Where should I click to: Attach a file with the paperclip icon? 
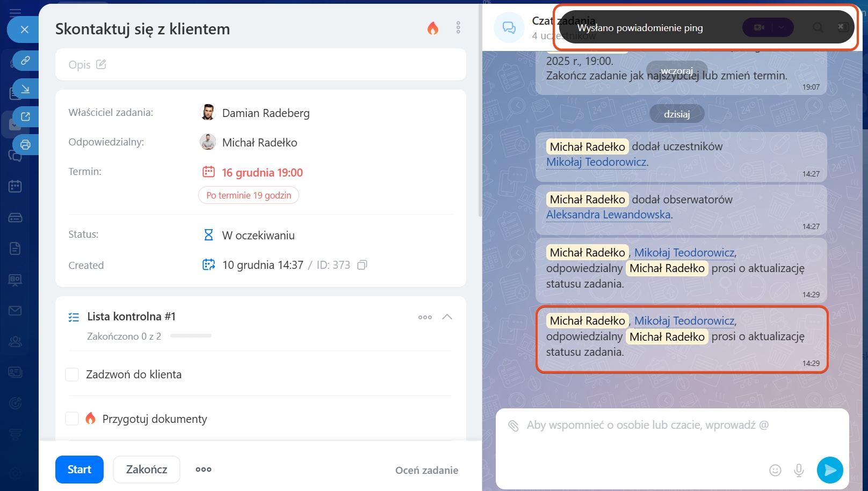pos(513,426)
